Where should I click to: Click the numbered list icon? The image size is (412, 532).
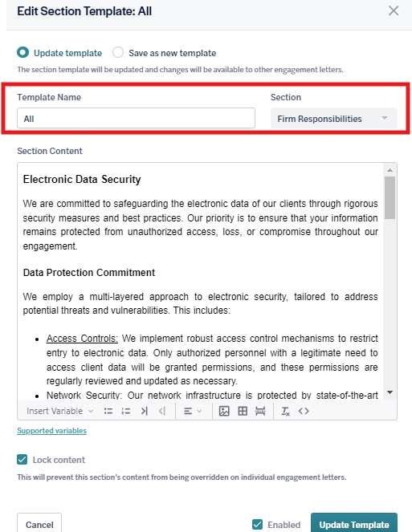pos(126,411)
